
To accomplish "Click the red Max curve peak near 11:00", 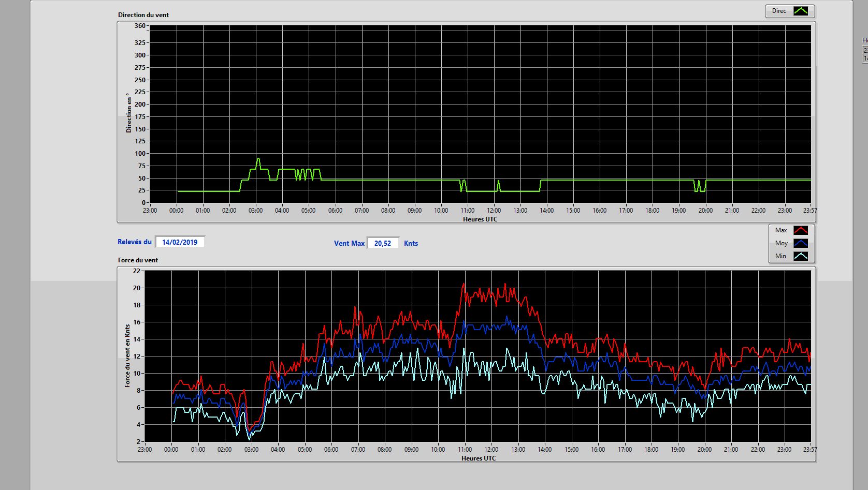I will pyautogui.click(x=464, y=284).
